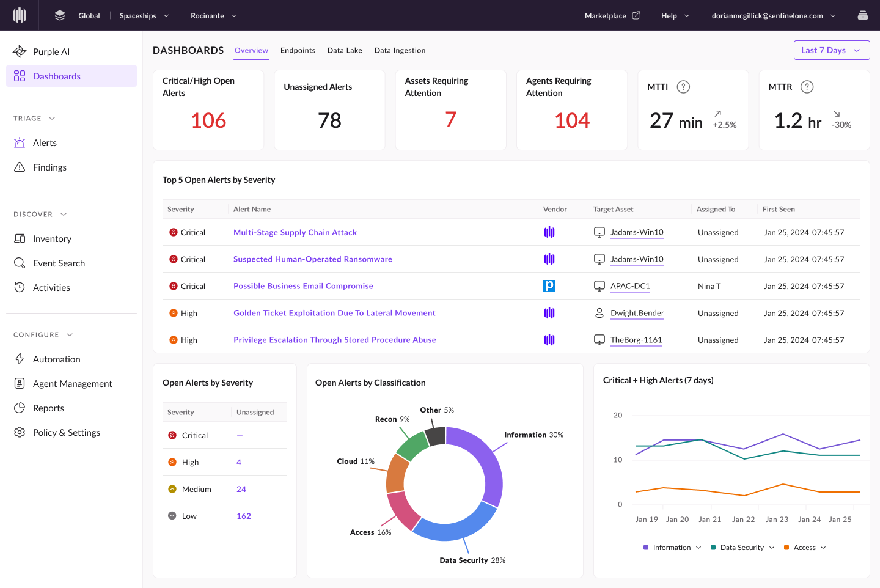
Task: Collapse the Triage sidebar section
Action: [x=52, y=119]
